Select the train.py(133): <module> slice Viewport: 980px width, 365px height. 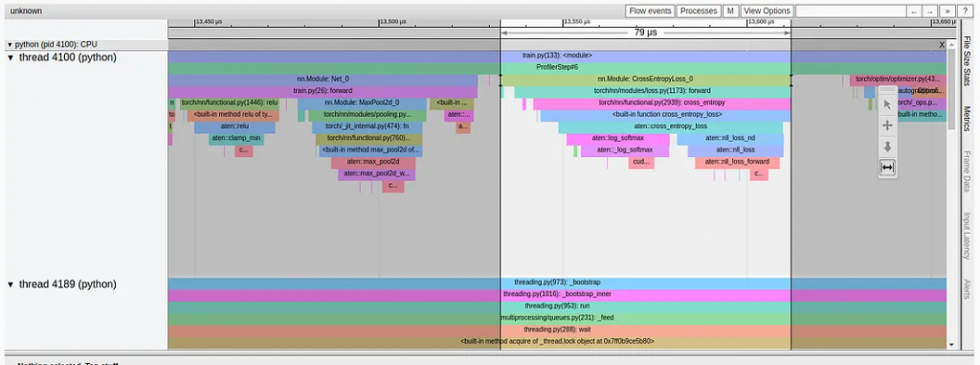[557, 56]
